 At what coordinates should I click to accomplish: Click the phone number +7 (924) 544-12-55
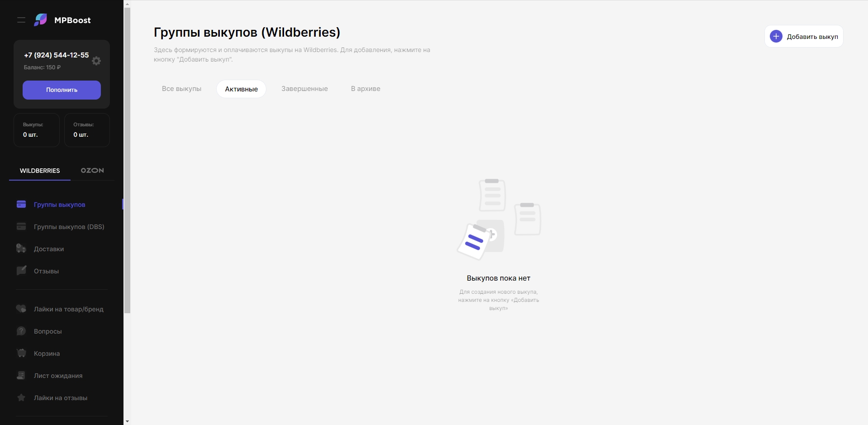tap(57, 55)
